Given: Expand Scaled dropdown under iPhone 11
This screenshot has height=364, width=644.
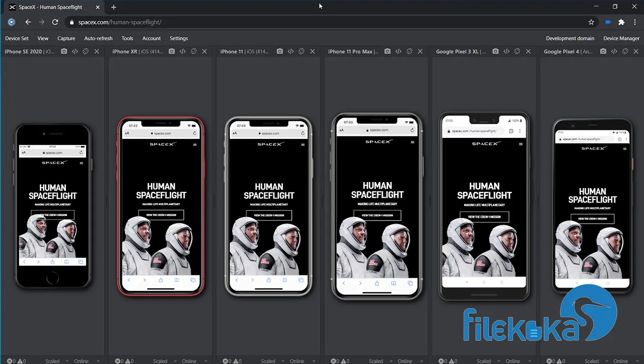Looking at the screenshot, I should click(273, 361).
